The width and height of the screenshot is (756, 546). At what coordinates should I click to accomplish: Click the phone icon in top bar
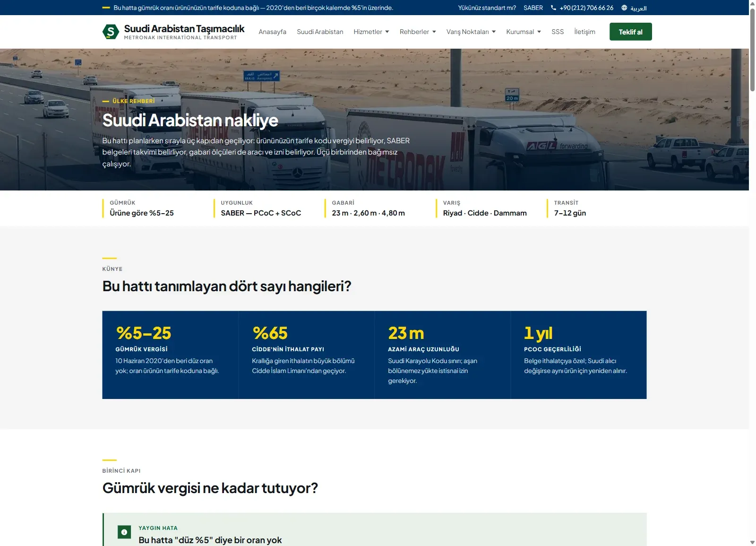pyautogui.click(x=553, y=8)
